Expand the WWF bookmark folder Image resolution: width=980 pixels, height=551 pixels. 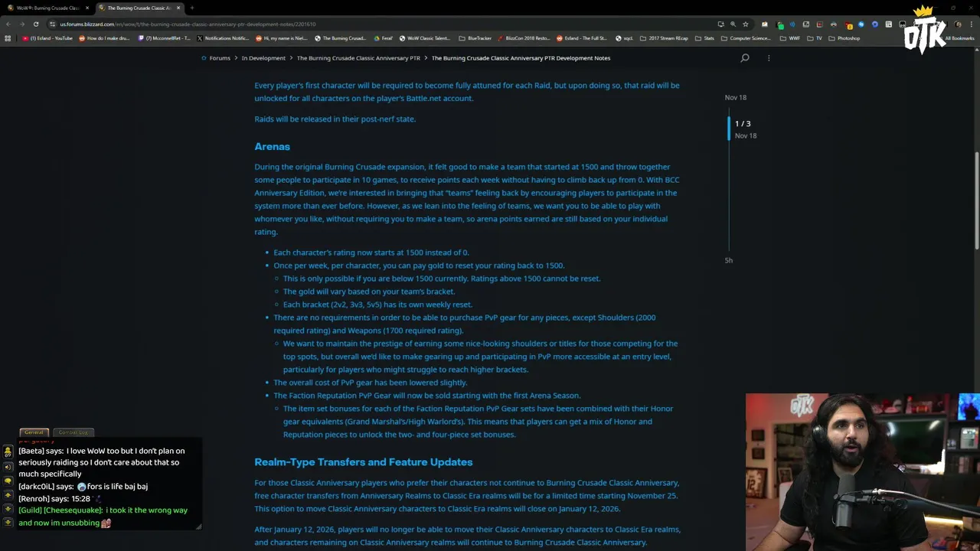790,38
